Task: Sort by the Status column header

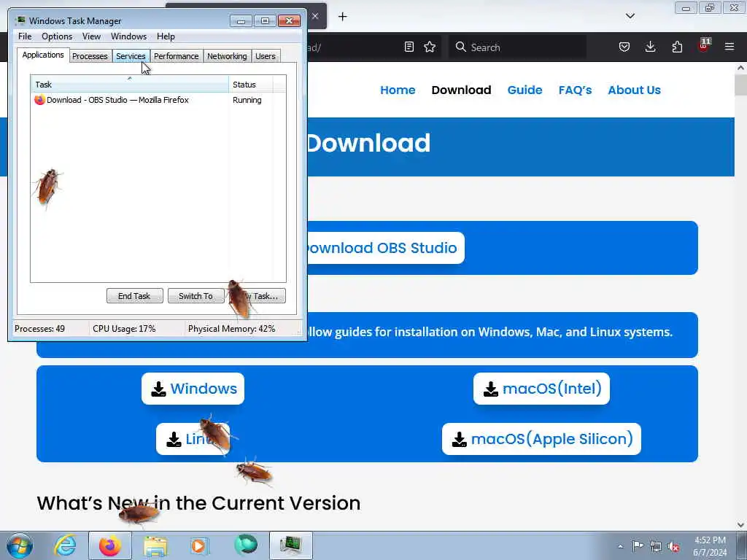Action: click(251, 85)
